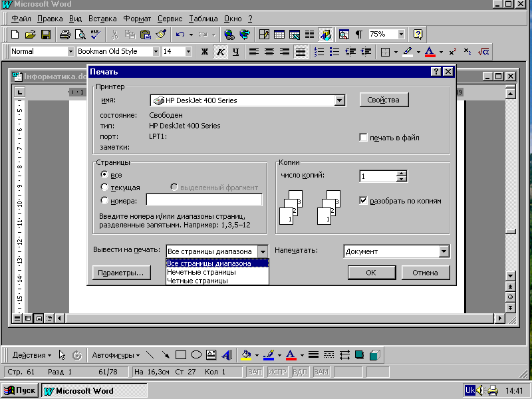This screenshot has height=399, width=532.
Task: Show paragraph marks with pilcrow icon
Action: 359,35
